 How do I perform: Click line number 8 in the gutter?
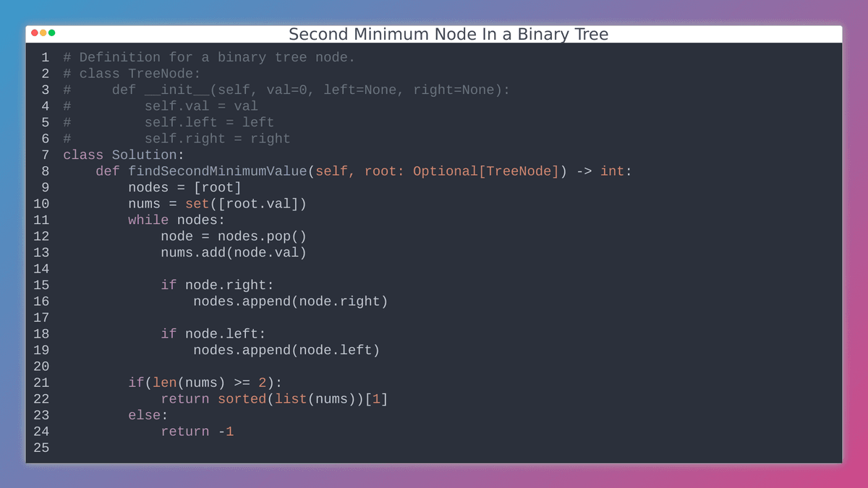(45, 171)
